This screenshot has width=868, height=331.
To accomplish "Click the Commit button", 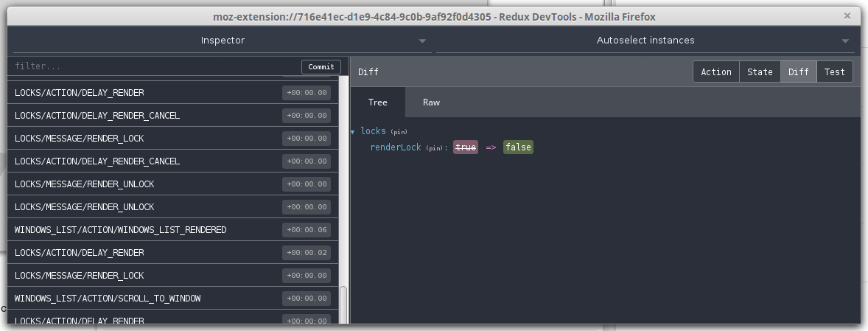I will pos(321,66).
